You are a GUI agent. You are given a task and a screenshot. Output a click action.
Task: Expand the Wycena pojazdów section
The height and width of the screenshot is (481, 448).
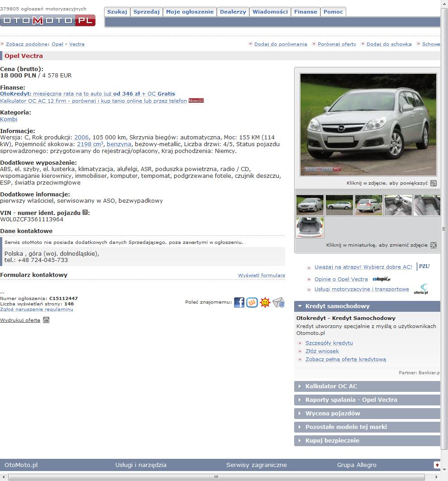(367, 414)
